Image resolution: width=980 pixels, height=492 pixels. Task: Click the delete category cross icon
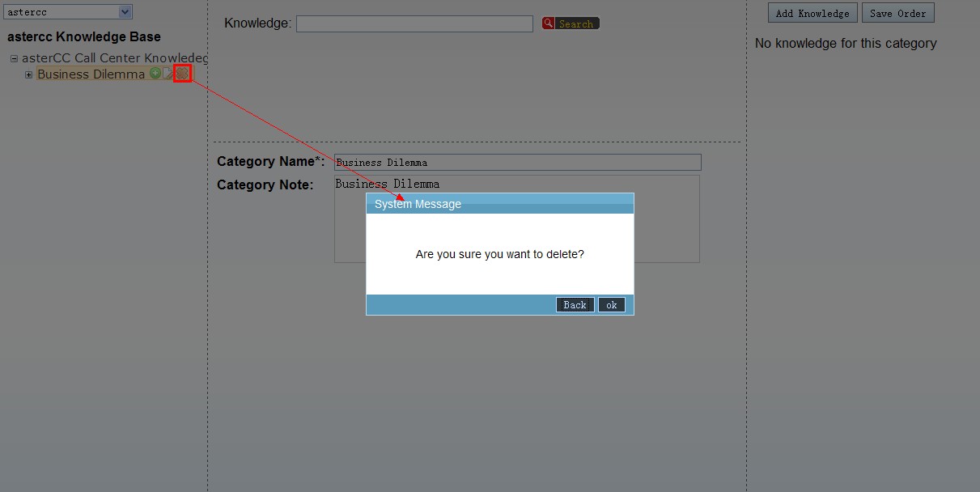coord(182,74)
